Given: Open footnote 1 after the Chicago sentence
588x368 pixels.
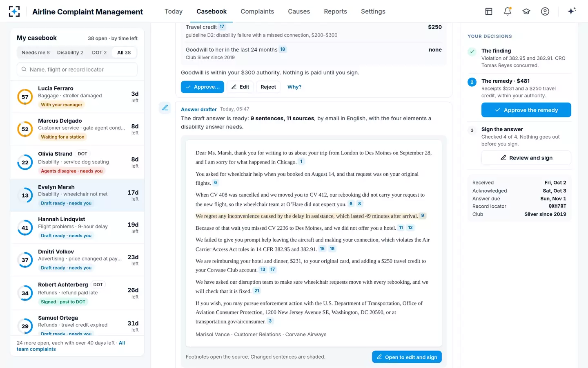Looking at the screenshot, I should tap(301, 162).
